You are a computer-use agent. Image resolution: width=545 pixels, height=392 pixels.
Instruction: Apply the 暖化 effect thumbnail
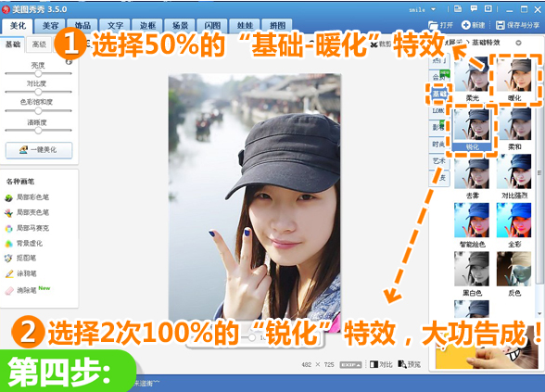coord(514,80)
